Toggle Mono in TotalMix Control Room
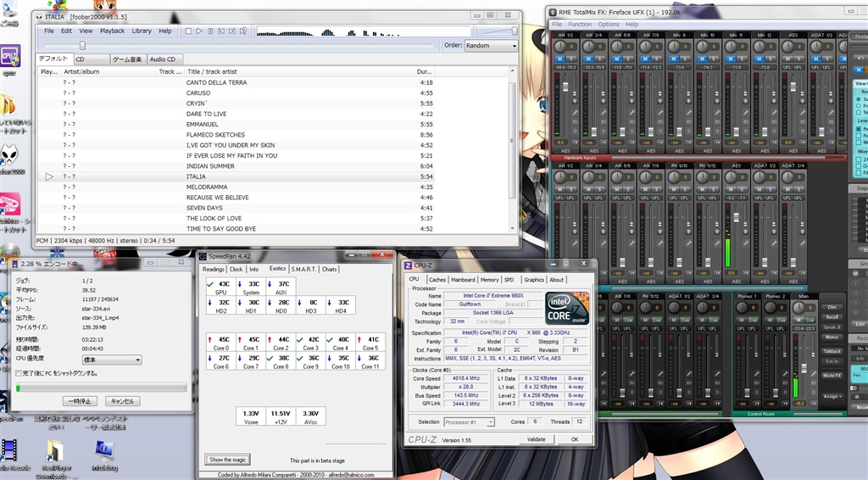The image size is (868, 480). 832,337
